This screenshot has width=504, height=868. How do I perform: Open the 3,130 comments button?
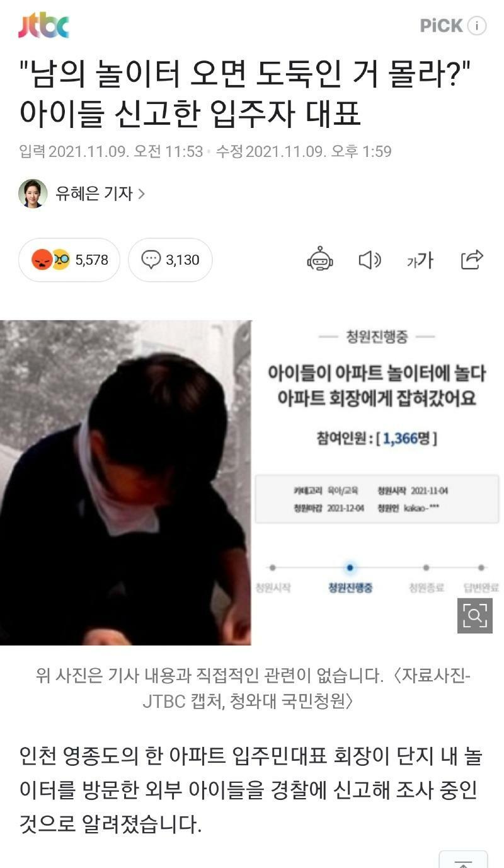[x=170, y=260]
